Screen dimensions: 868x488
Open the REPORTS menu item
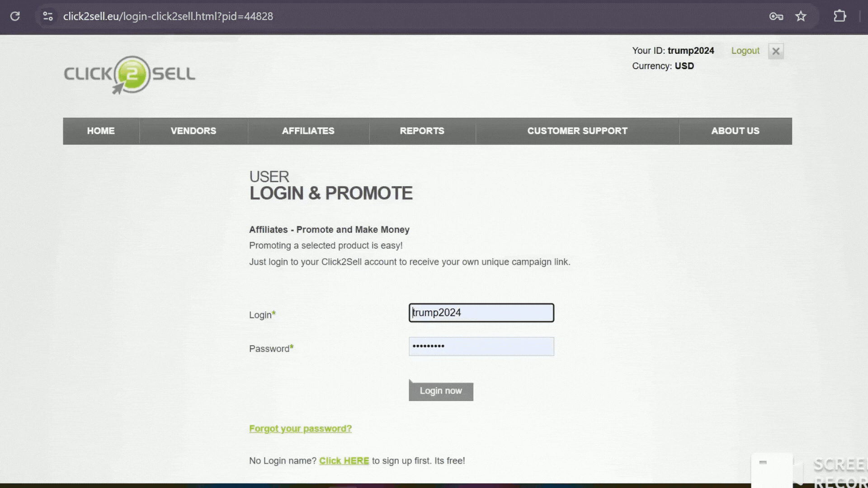click(x=422, y=131)
